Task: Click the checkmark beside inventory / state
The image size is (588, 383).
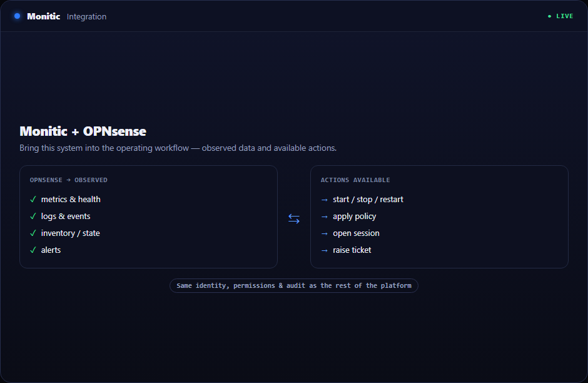Action: (x=33, y=233)
